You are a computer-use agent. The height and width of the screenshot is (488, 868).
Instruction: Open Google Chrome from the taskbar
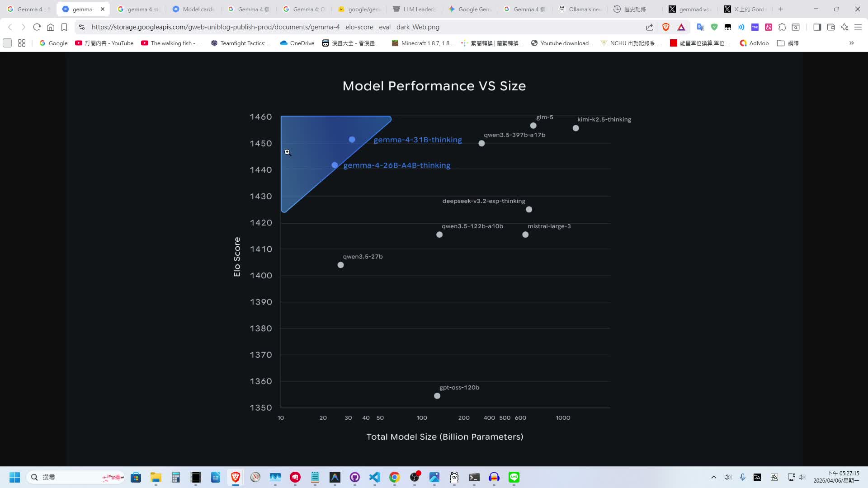tap(395, 477)
